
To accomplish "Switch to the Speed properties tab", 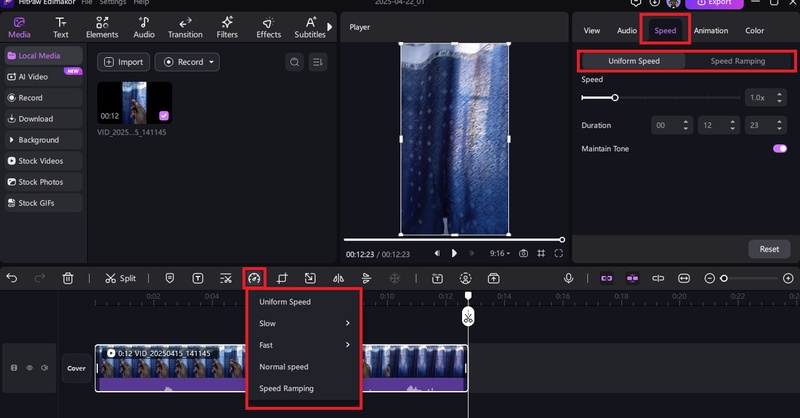I will pyautogui.click(x=665, y=31).
